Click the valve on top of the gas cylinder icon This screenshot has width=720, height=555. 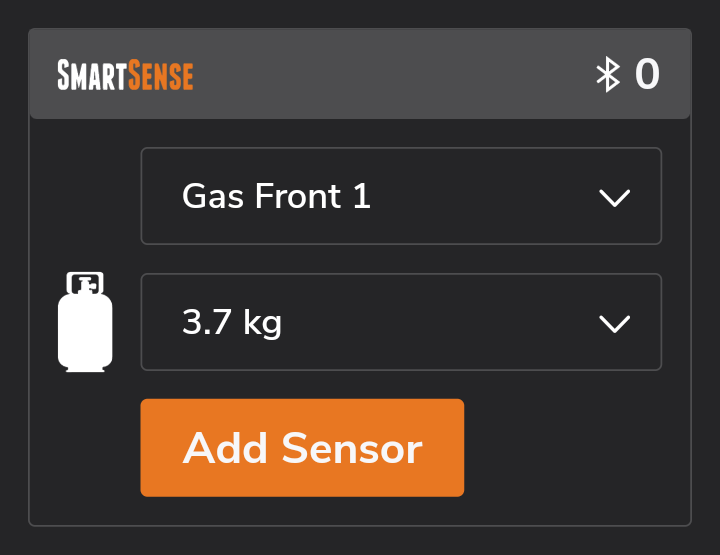click(85, 283)
